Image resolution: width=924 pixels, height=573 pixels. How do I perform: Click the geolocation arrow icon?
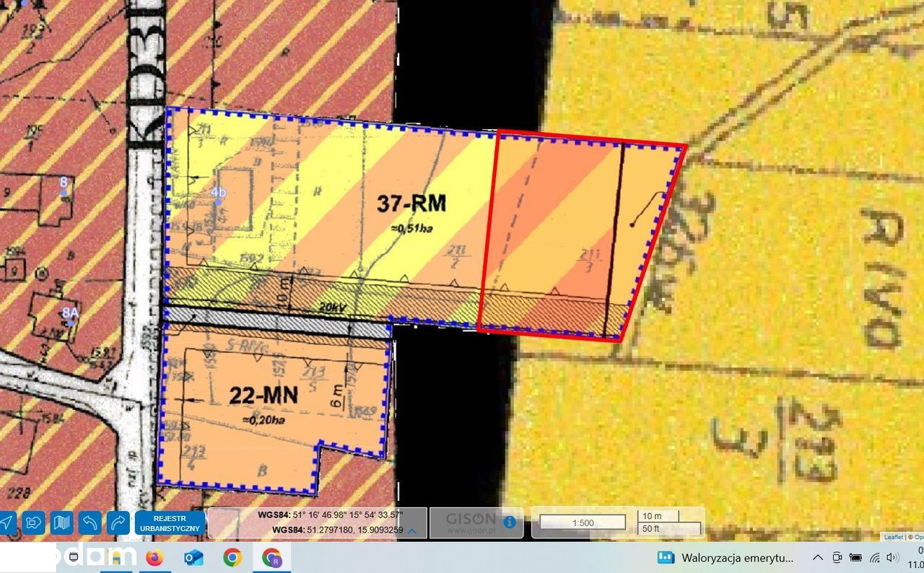[x=6, y=522]
